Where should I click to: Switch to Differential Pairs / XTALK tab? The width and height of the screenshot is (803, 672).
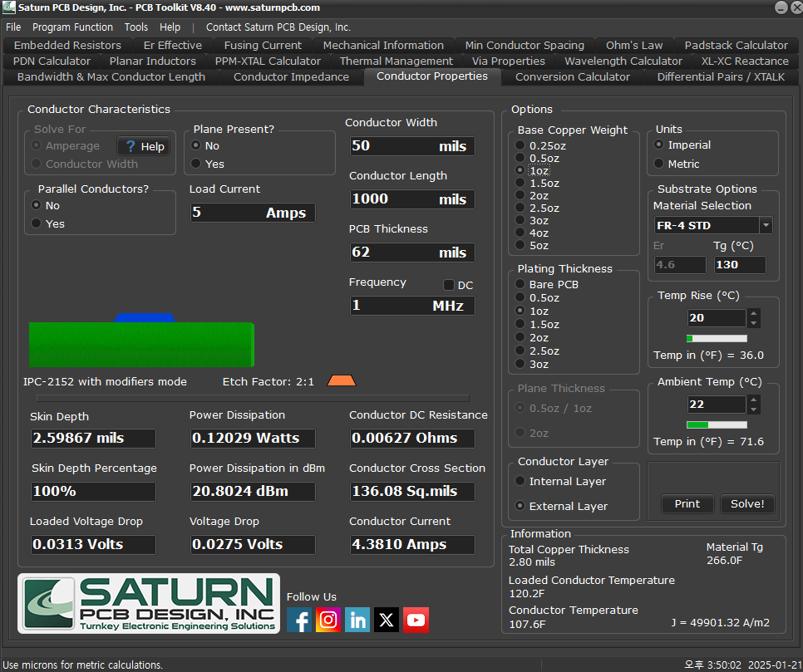pos(721,76)
